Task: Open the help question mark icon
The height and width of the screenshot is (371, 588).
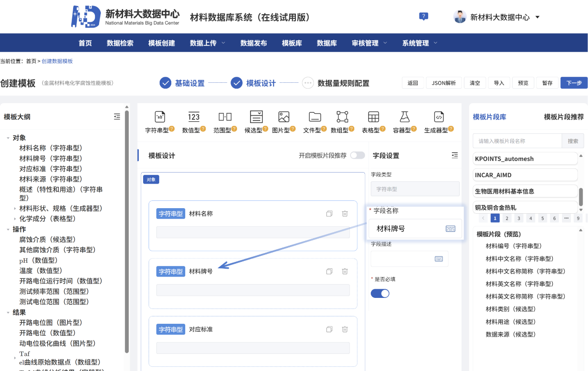Action: 423,17
